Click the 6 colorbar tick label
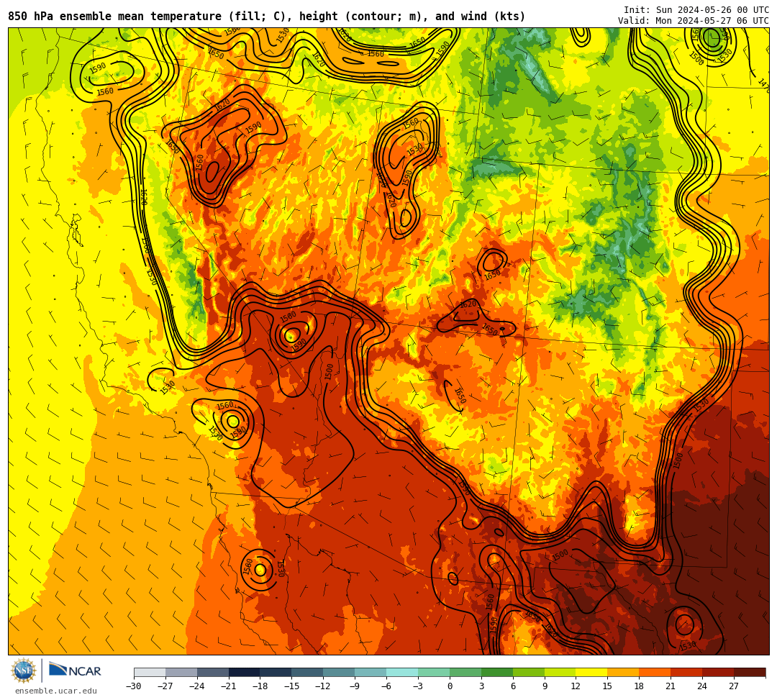Viewport: 777px width, 700px height. tap(513, 686)
